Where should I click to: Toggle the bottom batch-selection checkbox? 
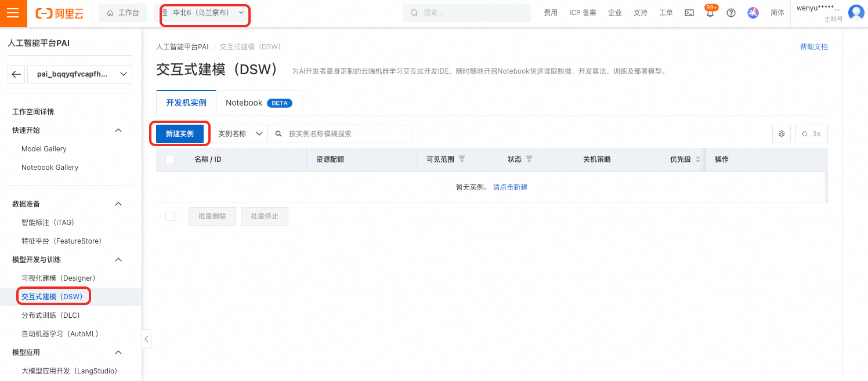(x=170, y=216)
